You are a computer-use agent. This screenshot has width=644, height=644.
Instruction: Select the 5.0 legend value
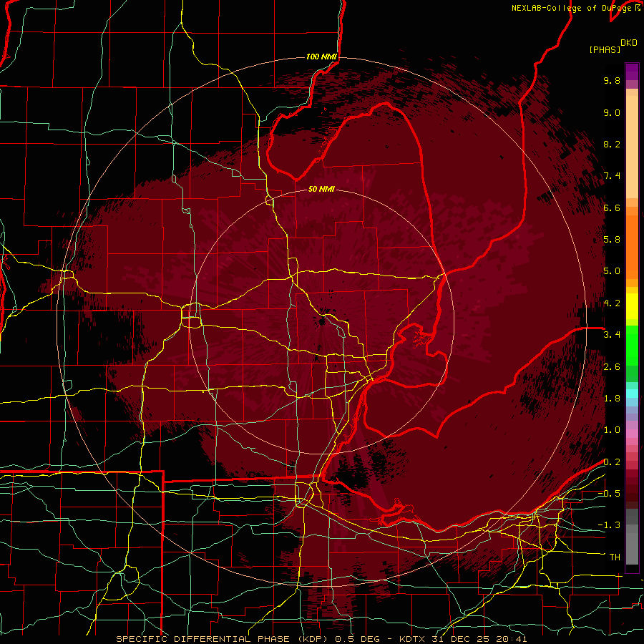(612, 271)
